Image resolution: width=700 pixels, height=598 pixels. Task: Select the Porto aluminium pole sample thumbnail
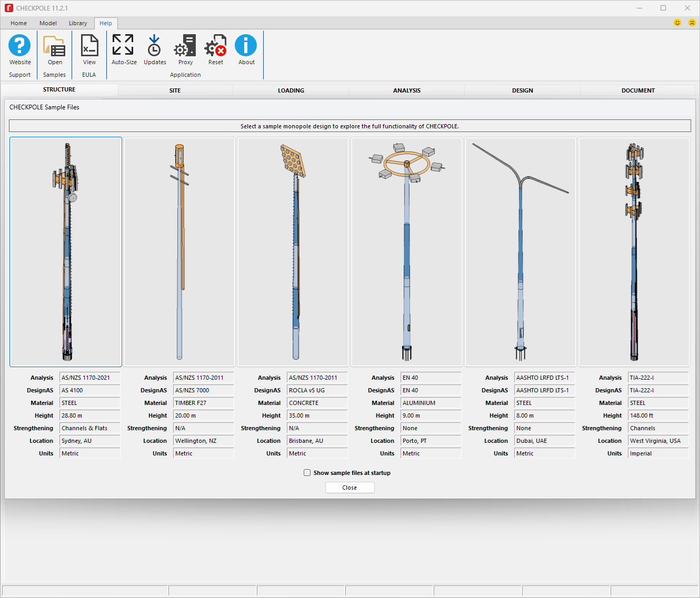pyautogui.click(x=407, y=252)
